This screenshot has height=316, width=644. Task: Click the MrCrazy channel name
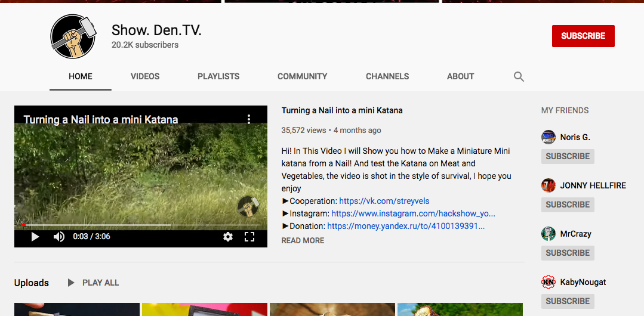(575, 234)
